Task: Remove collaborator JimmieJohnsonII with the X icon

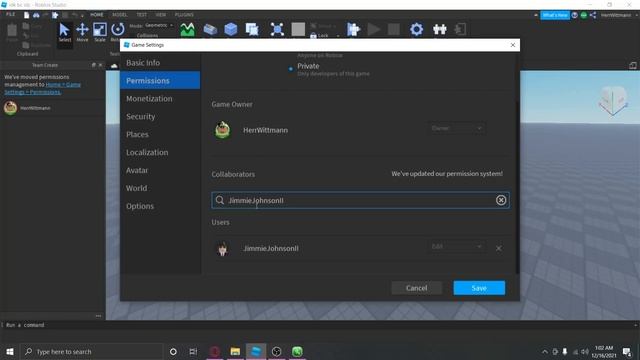Action: point(498,248)
